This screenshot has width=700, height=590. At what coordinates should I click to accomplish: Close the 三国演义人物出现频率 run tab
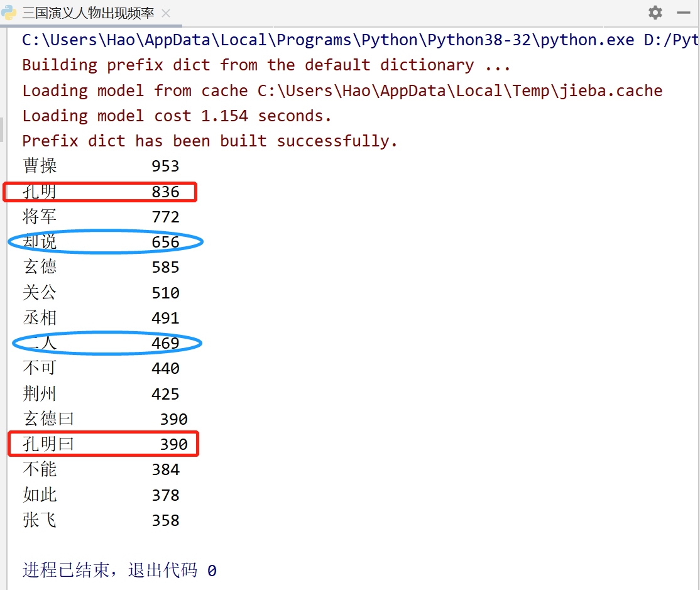(x=166, y=13)
